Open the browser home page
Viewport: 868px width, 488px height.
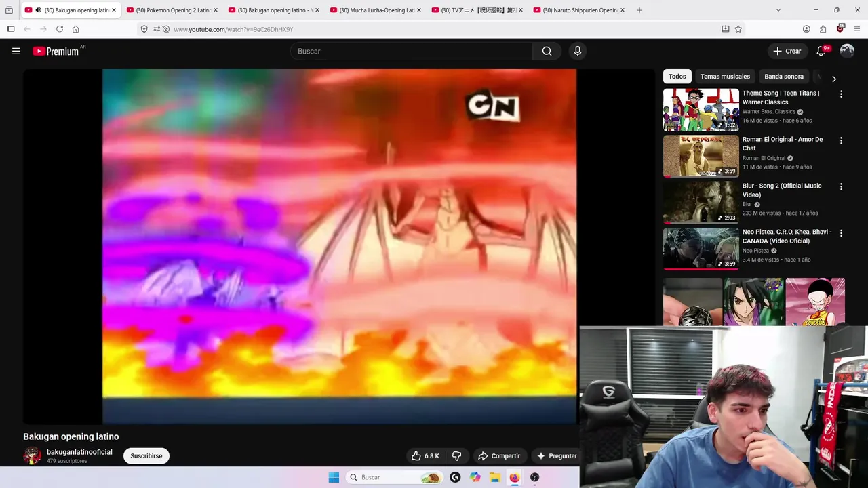coord(76,29)
